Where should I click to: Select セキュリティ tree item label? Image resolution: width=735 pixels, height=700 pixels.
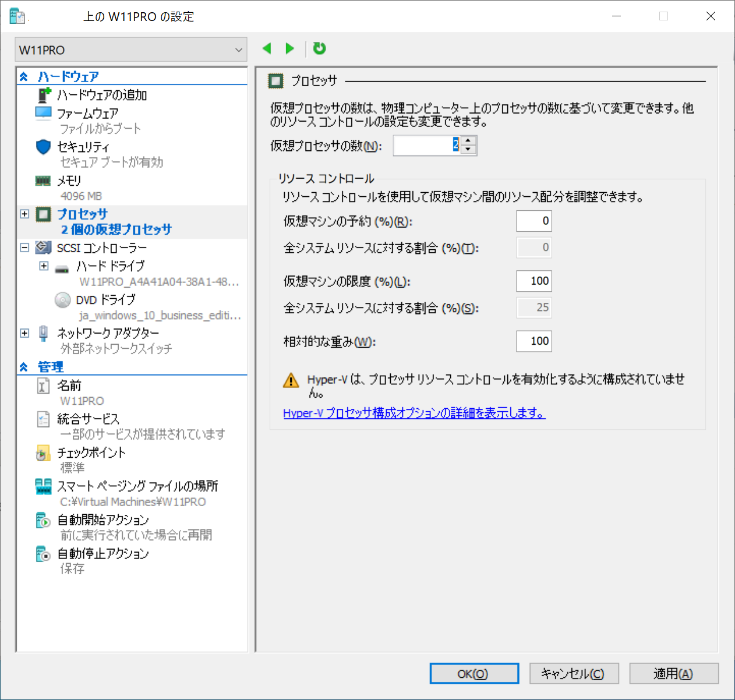[83, 147]
